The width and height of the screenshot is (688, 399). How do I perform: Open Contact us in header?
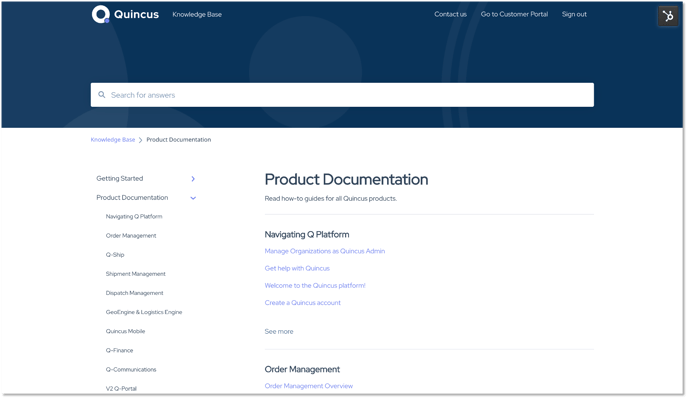450,14
